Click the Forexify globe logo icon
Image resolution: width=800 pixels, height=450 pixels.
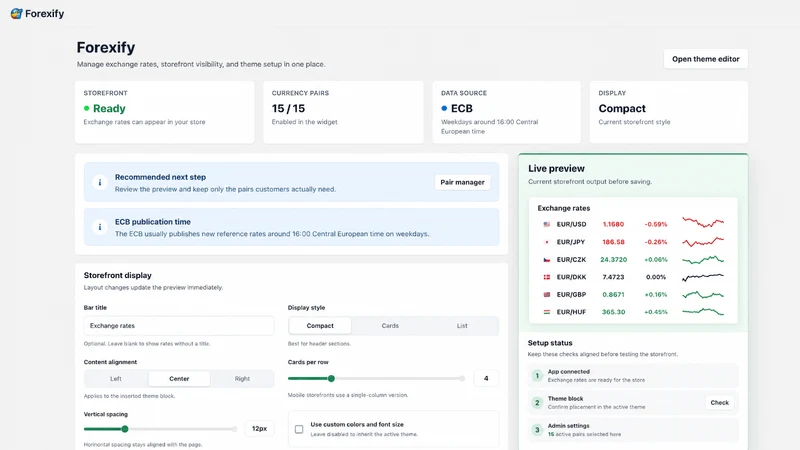tap(16, 14)
